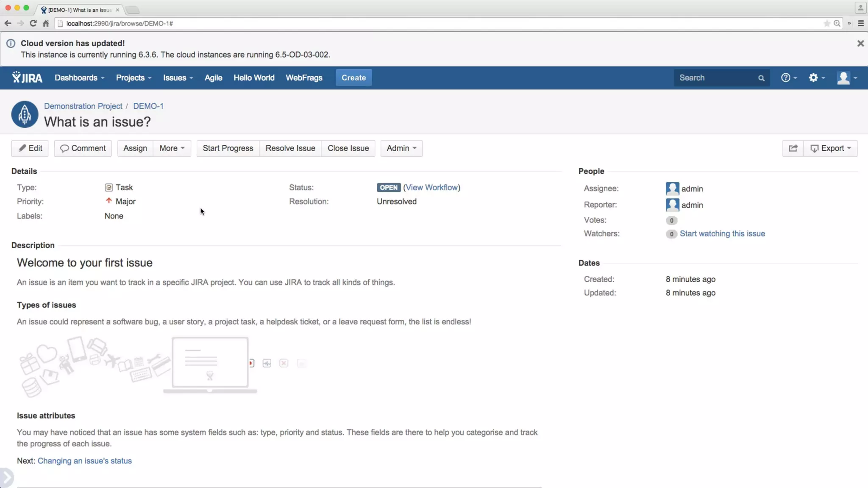The height and width of the screenshot is (488, 868).
Task: Open the administration gear menu
Action: coord(816,78)
